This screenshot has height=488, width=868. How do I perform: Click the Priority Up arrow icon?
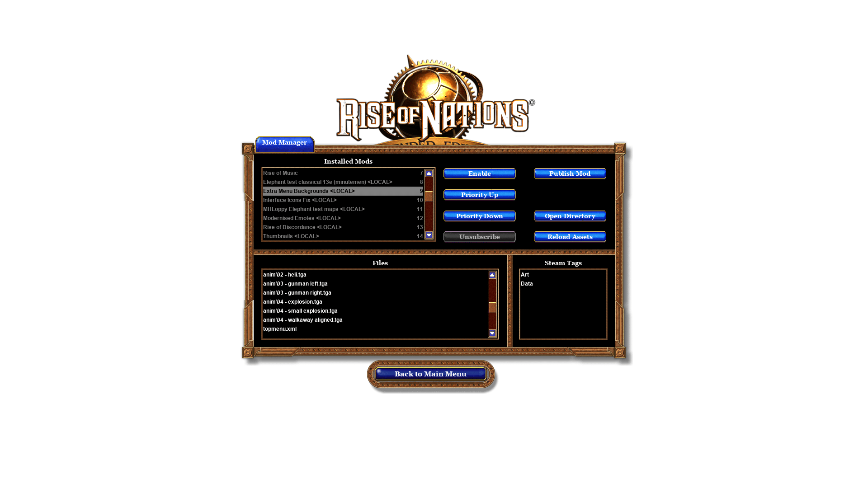click(x=479, y=195)
